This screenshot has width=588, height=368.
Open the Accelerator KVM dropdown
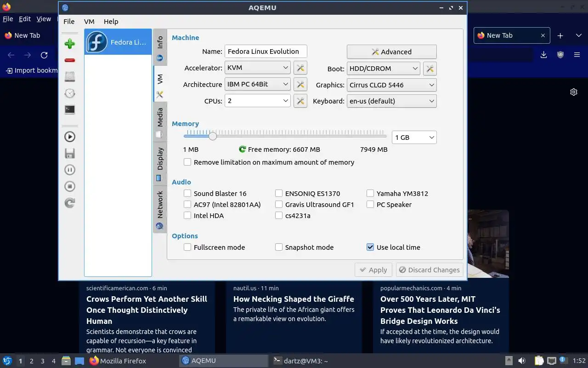pyautogui.click(x=257, y=68)
